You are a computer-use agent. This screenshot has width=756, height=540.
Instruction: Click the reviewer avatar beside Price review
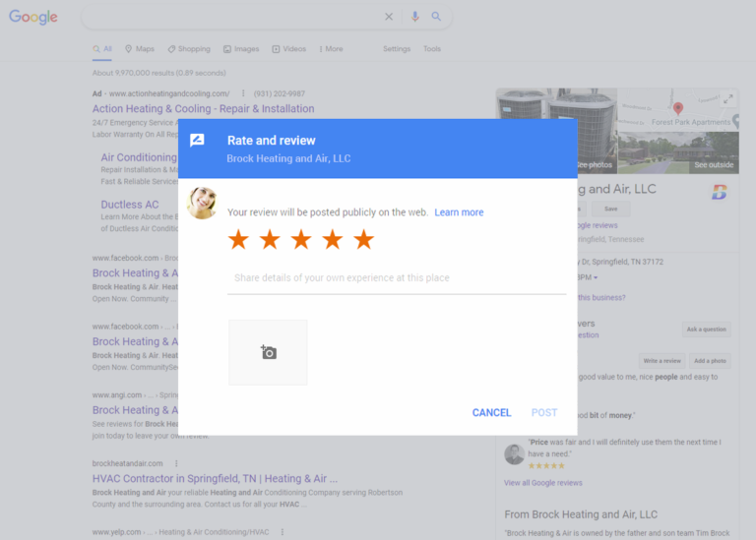[515, 454]
